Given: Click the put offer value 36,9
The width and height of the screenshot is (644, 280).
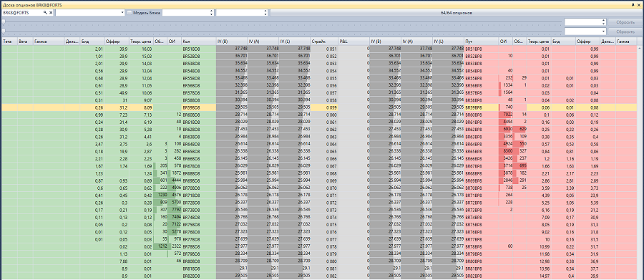Looking at the screenshot, I should click(x=594, y=261).
